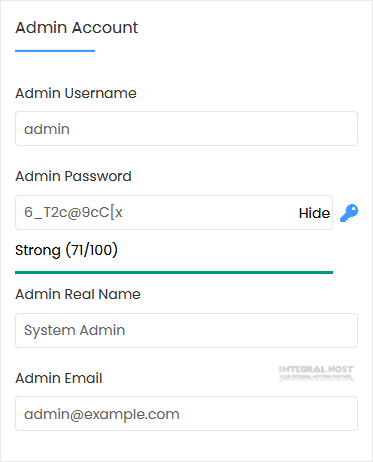Click the Integral Host watermark logo
This screenshot has width=373, height=462.
(x=316, y=373)
